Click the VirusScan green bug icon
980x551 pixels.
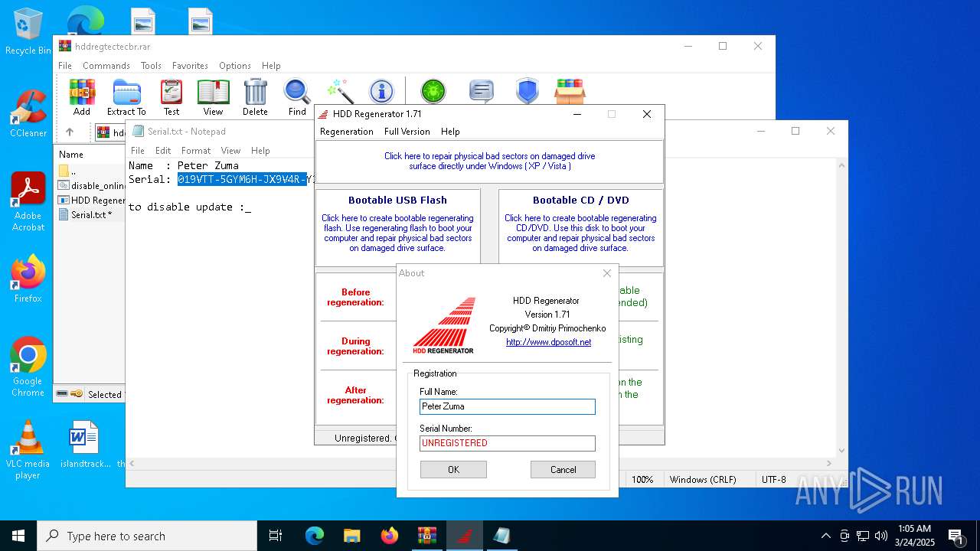(433, 91)
